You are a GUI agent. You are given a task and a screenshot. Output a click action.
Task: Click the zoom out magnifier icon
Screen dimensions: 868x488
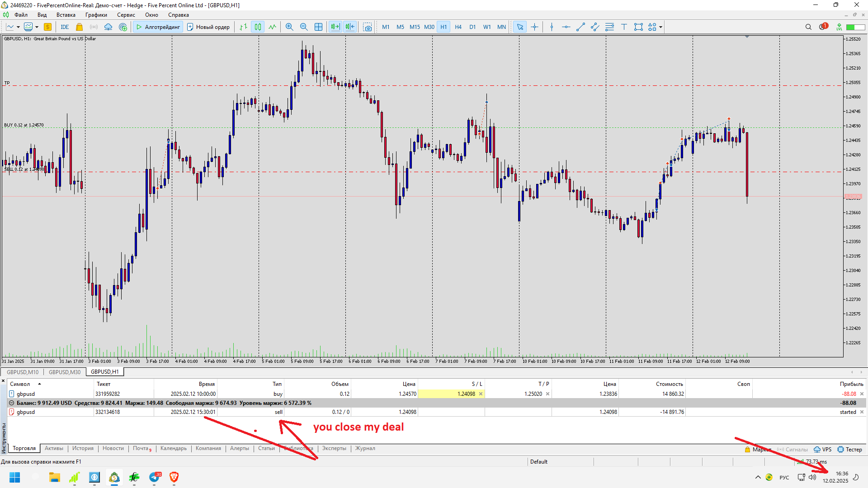(304, 27)
